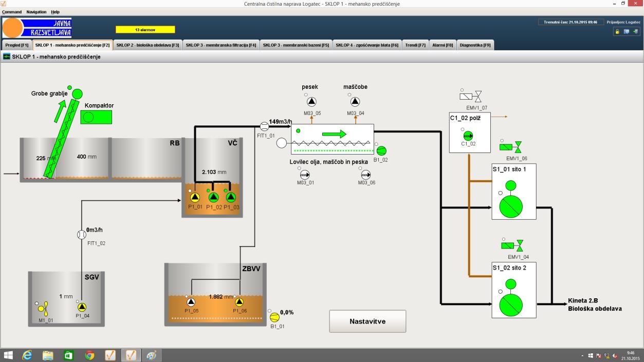Image resolution: width=644 pixels, height=362 pixels.
Task: Open the Trendi [F7] tab
Action: (x=415, y=45)
